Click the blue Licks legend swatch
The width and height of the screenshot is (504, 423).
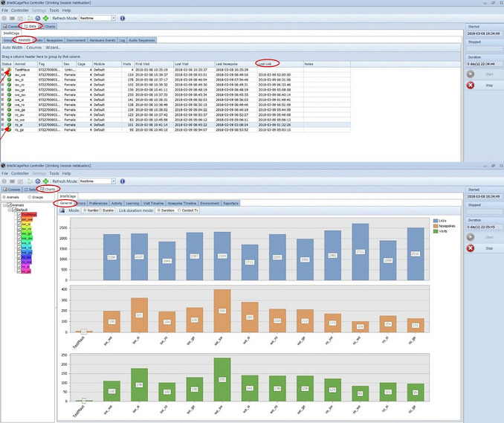(436, 221)
